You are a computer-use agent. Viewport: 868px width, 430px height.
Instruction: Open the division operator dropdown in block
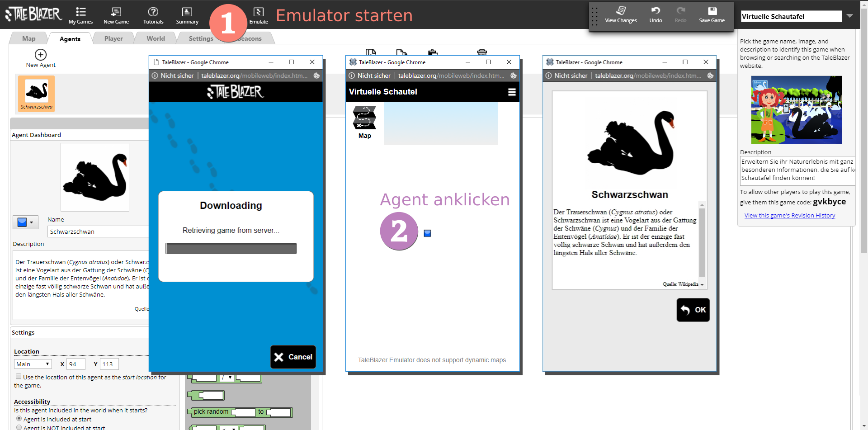[x=227, y=378]
